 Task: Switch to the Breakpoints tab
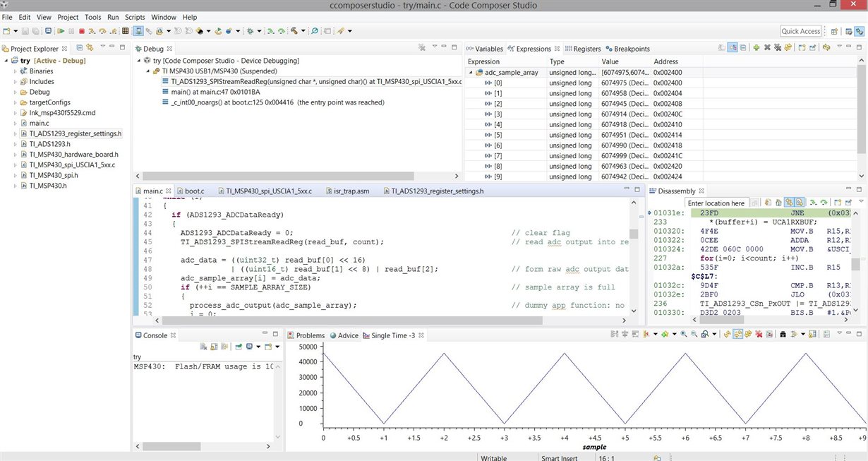pos(627,49)
